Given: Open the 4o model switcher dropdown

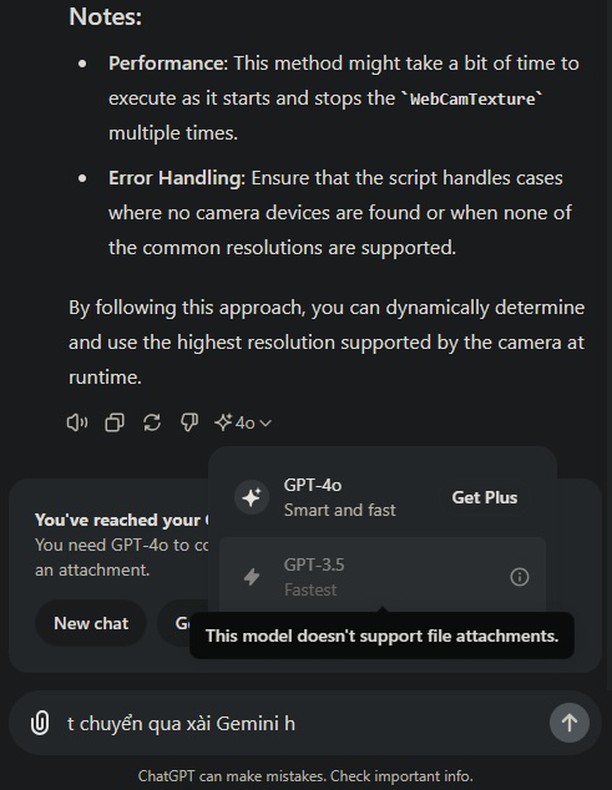Looking at the screenshot, I should [x=243, y=423].
